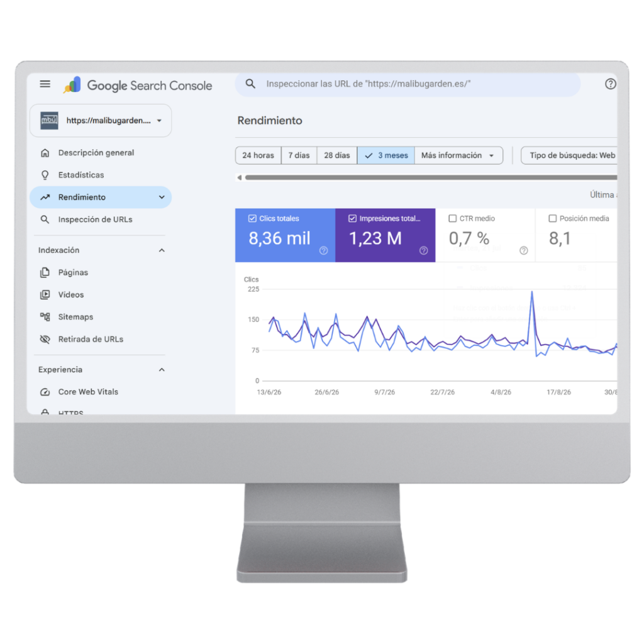Click the Inspeccionar las URL search field

coord(408,84)
